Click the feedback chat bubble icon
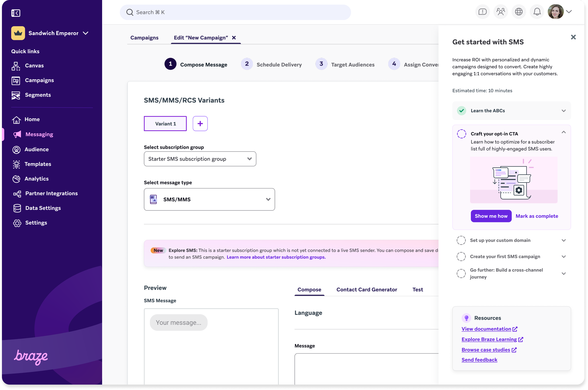 tap(482, 12)
